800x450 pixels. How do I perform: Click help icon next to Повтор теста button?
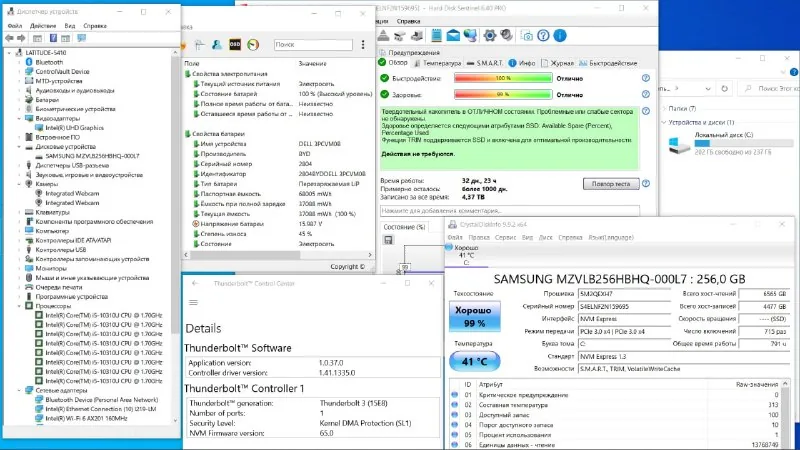pos(645,183)
